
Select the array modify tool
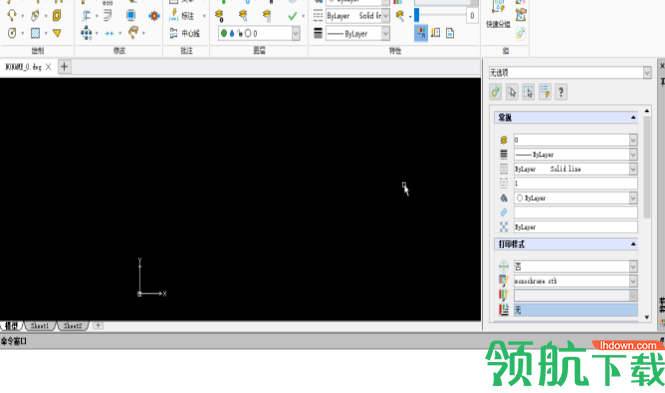(86, 33)
